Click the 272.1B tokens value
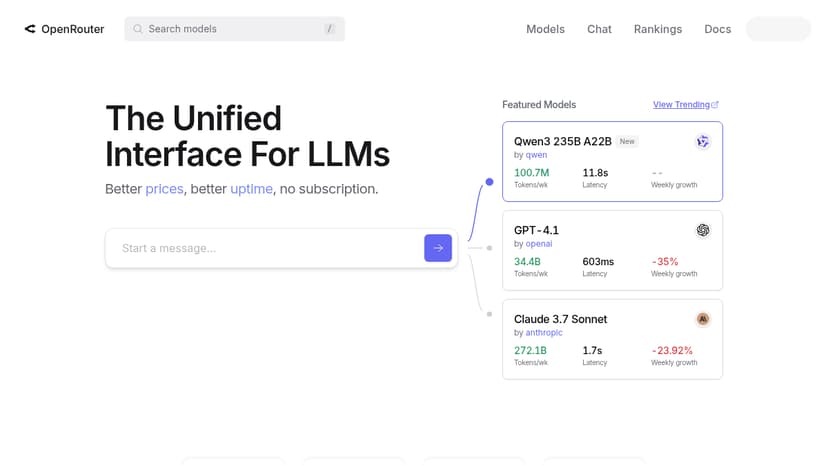 [530, 350]
